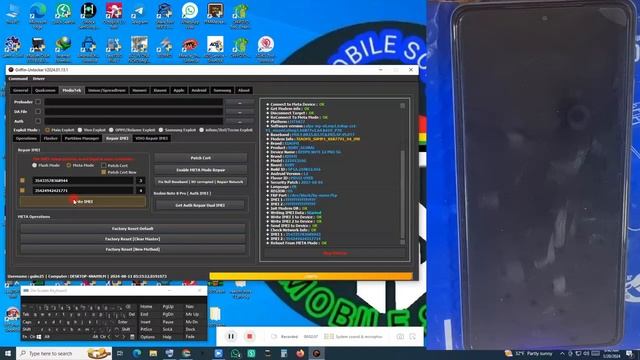This screenshot has width=640, height=360.
Task: Click the Windows key on the On-Screen Keyboard
Action: pos(39,337)
